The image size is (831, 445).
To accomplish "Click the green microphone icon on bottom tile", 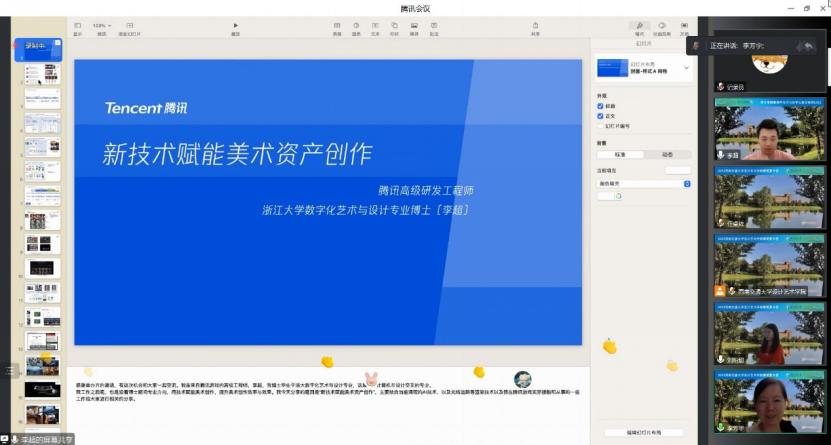I will (x=721, y=428).
